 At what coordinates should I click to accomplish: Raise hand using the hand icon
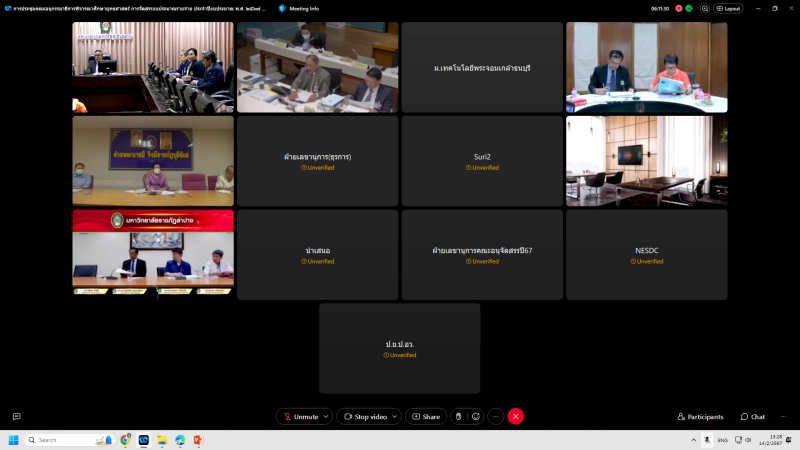tap(459, 416)
